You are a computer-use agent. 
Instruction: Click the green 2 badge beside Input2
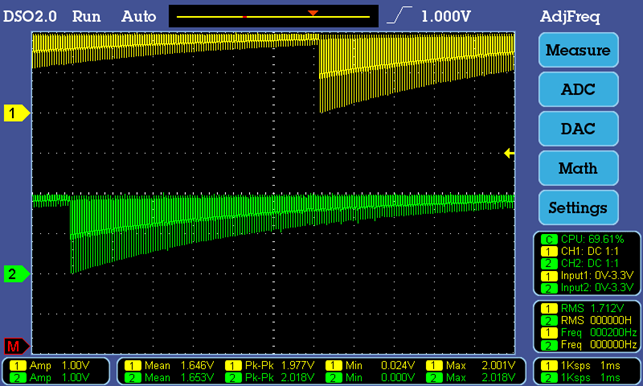(549, 288)
